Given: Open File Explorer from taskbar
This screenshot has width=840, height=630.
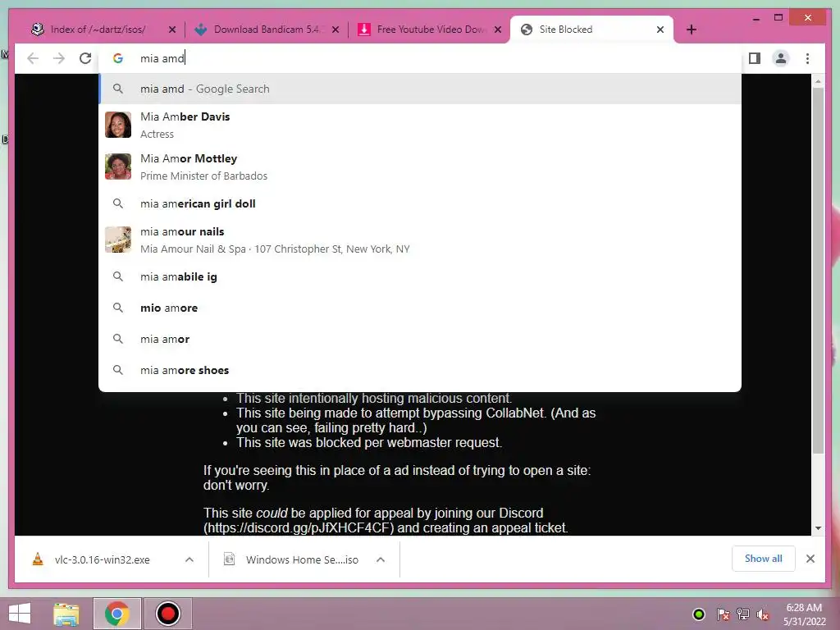Looking at the screenshot, I should (x=66, y=614).
